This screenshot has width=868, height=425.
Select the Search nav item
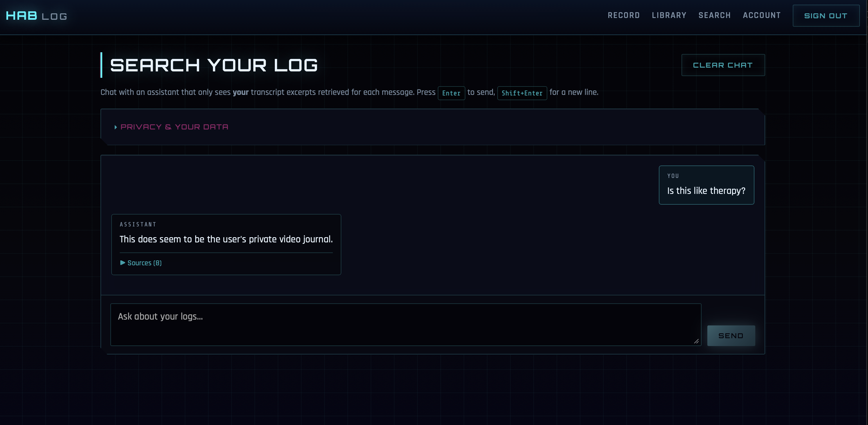pos(715,15)
